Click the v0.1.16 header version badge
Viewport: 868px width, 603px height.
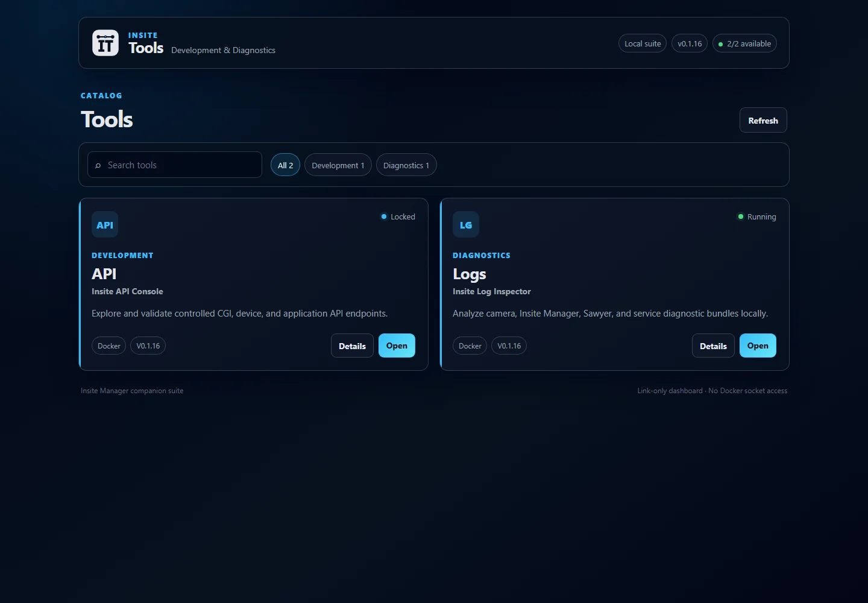tap(690, 43)
